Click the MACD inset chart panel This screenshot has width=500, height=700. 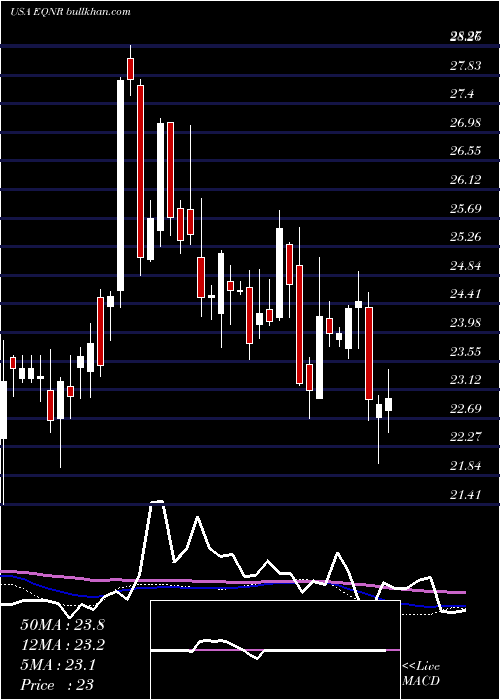(x=275, y=650)
